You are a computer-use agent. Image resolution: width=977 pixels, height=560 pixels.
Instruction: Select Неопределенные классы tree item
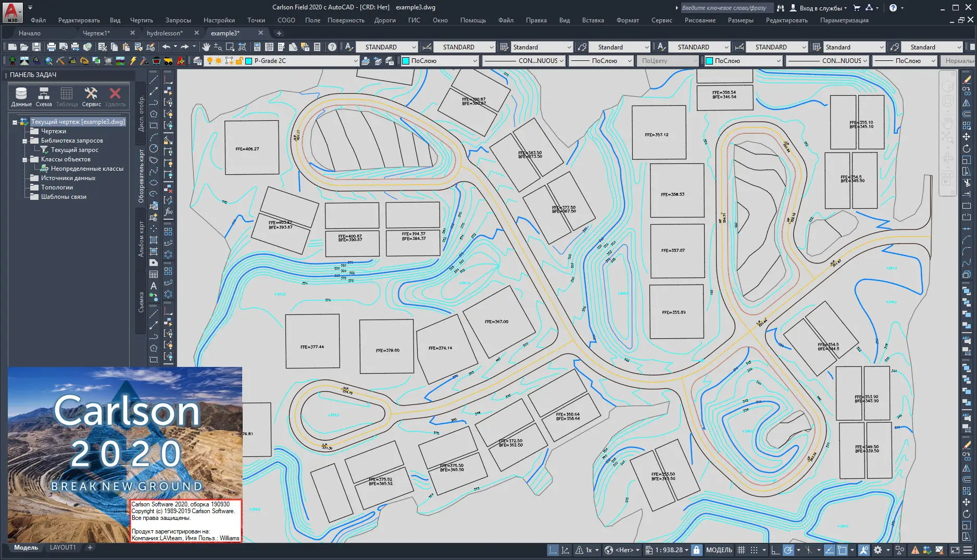pyautogui.click(x=87, y=169)
